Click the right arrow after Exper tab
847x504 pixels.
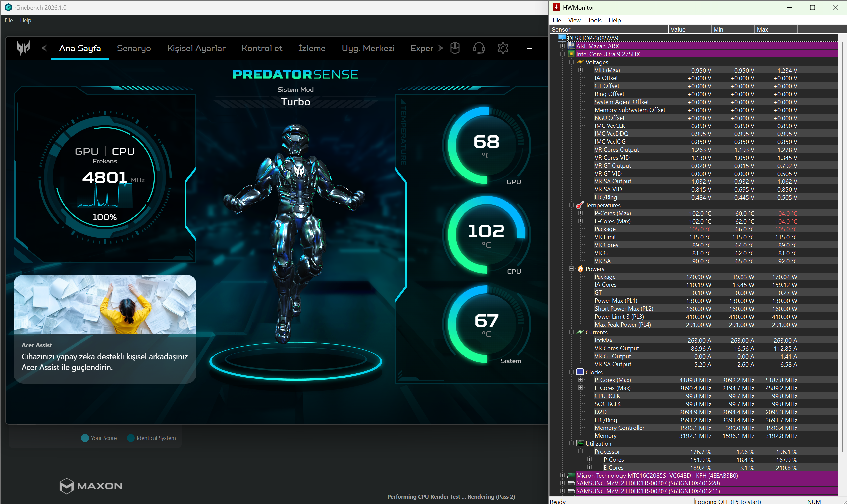pos(440,48)
